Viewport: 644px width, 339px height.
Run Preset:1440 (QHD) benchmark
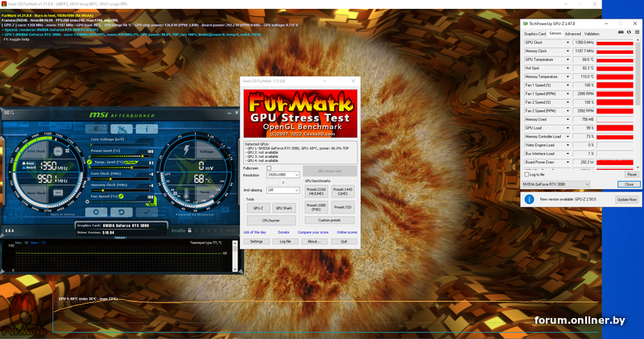[343, 192]
